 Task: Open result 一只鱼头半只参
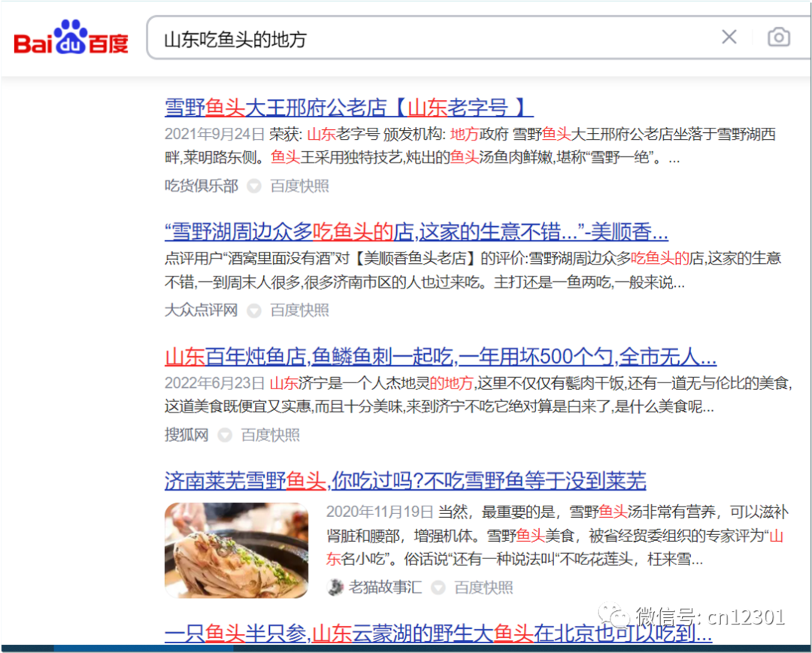tap(438, 633)
